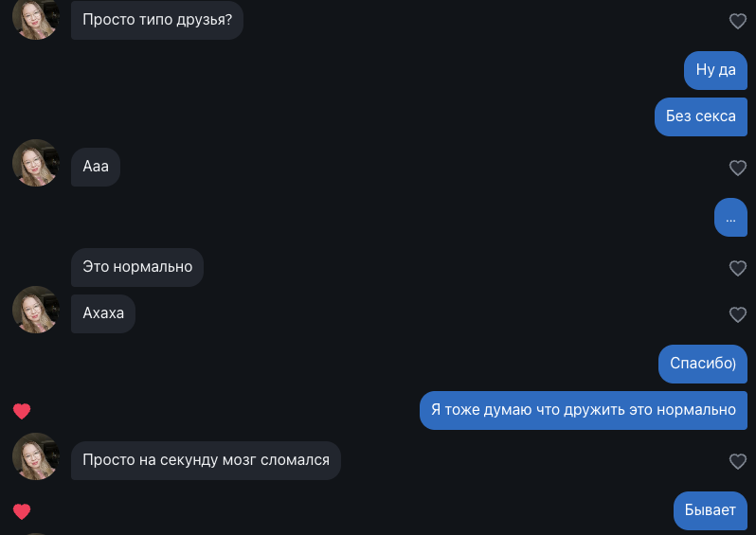
Task: Unlike the "Бывает" message red heart
Action: tap(22, 511)
